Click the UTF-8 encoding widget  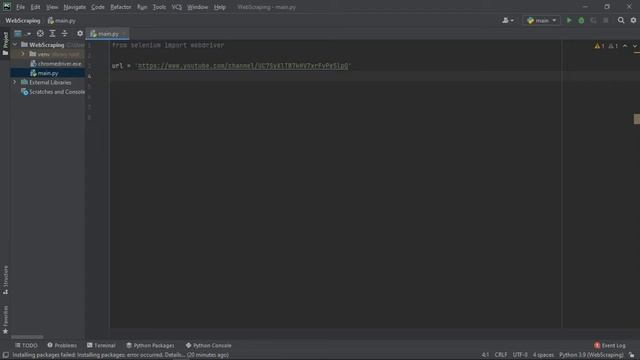tap(520, 355)
